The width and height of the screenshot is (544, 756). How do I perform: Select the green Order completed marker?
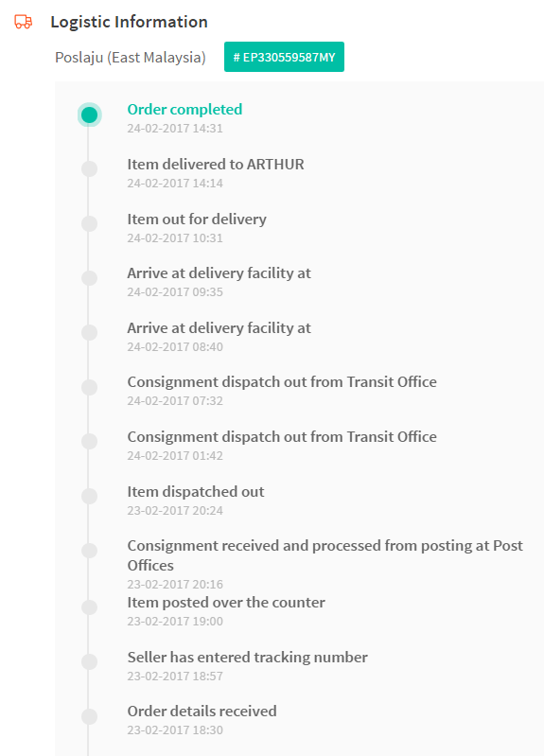(x=89, y=114)
